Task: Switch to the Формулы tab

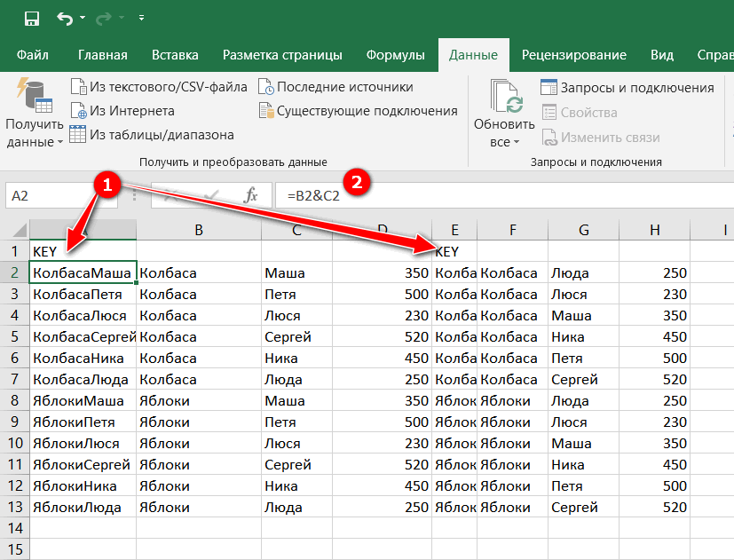Action: coord(395,55)
